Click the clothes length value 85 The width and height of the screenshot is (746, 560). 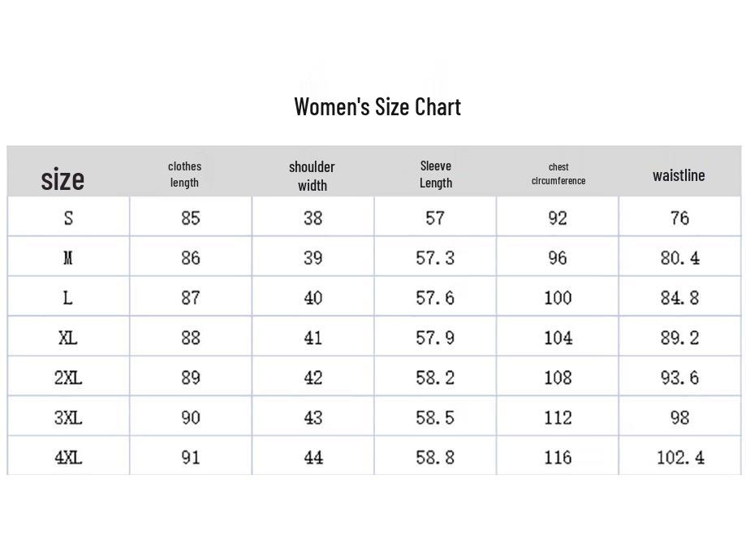(191, 218)
